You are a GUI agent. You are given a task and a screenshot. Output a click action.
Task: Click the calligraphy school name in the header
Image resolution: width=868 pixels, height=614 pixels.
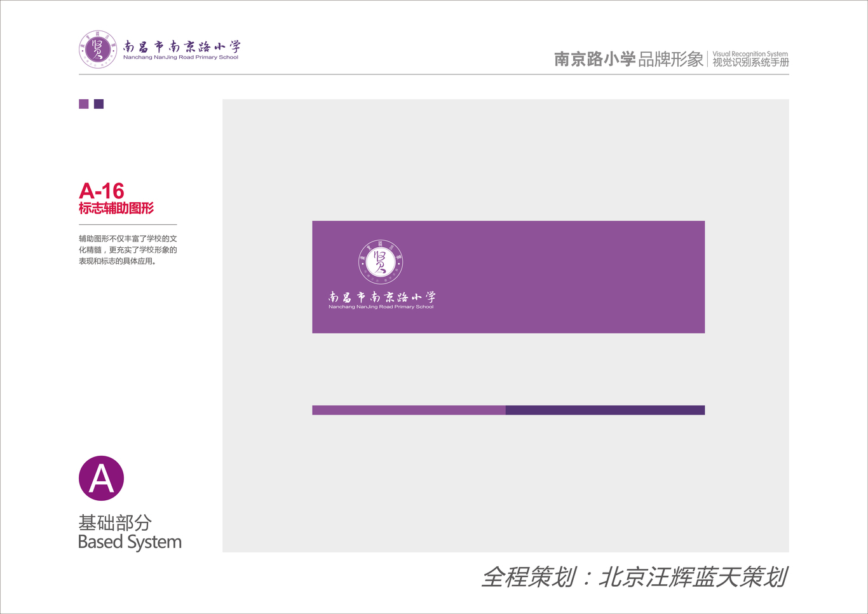[182, 46]
